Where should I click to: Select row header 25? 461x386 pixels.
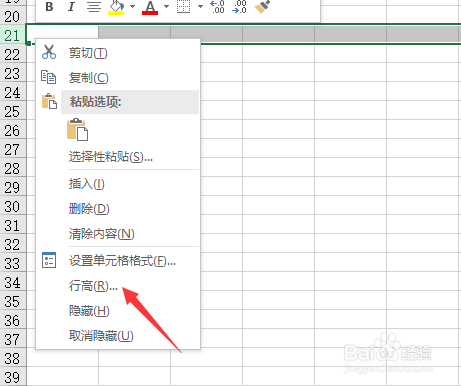[x=13, y=111]
